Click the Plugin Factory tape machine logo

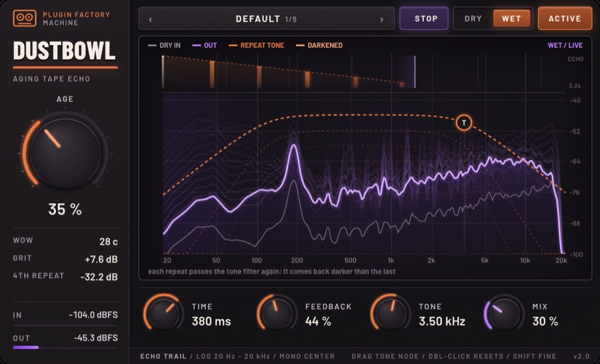(25, 19)
